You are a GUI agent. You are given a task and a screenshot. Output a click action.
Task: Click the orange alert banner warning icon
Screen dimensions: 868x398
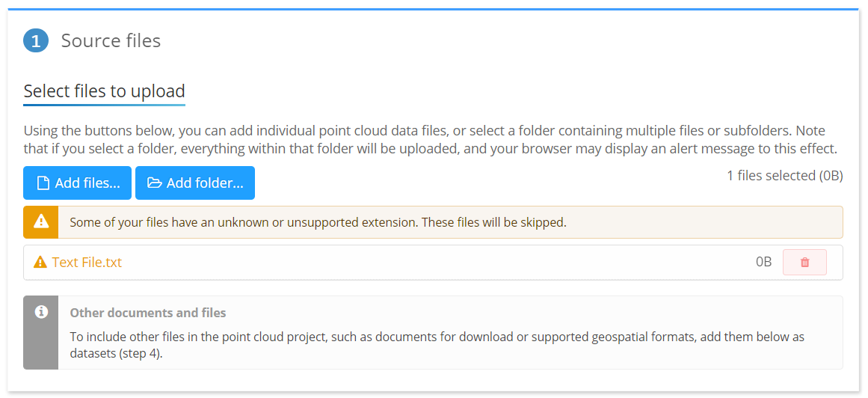41,222
